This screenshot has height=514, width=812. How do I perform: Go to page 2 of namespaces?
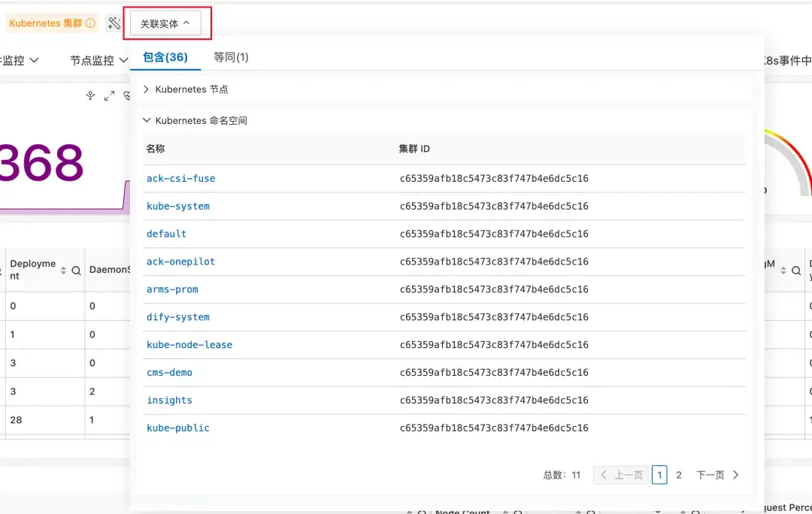(x=678, y=475)
